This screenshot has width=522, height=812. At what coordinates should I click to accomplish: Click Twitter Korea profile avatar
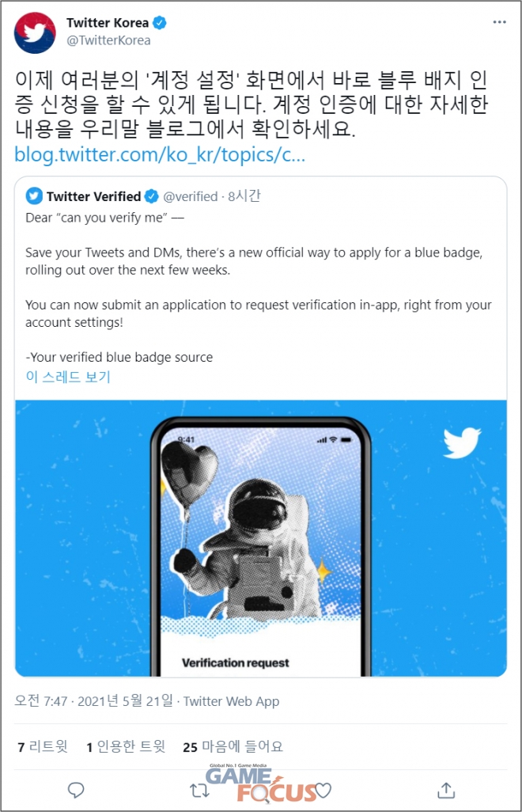coord(35,33)
